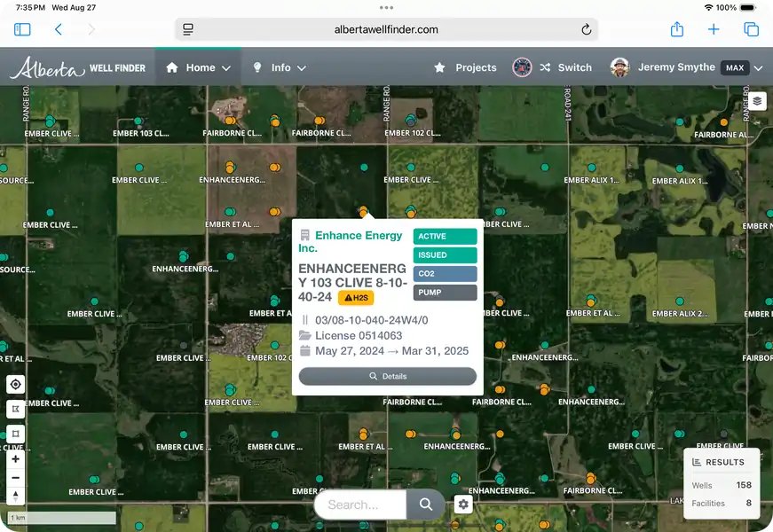
Task: Click the well marker above EMBER 102 CL... label
Action: click(411, 120)
